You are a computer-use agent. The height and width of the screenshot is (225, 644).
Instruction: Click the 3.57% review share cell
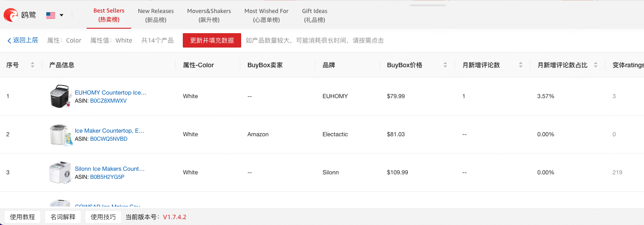546,96
